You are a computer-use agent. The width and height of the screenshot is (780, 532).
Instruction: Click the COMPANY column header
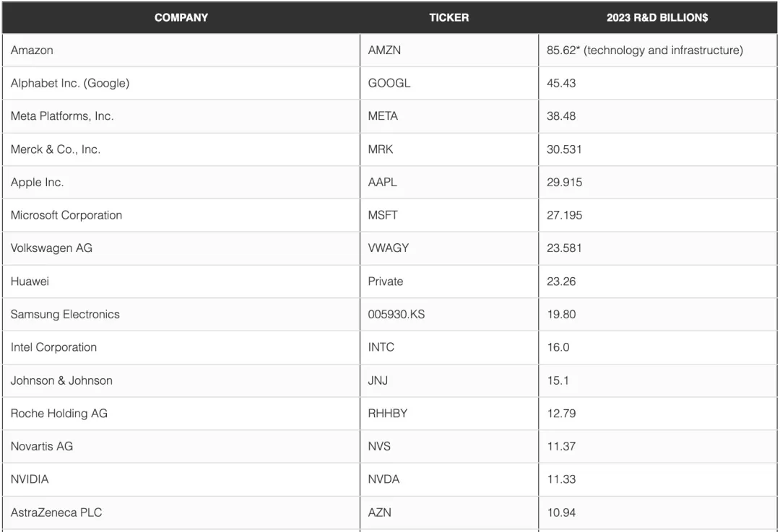(181, 17)
